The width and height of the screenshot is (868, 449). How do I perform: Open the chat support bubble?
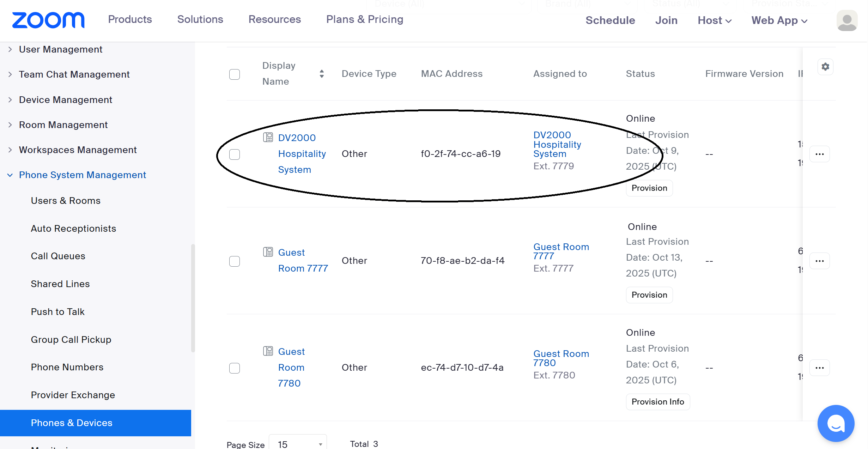point(836,423)
